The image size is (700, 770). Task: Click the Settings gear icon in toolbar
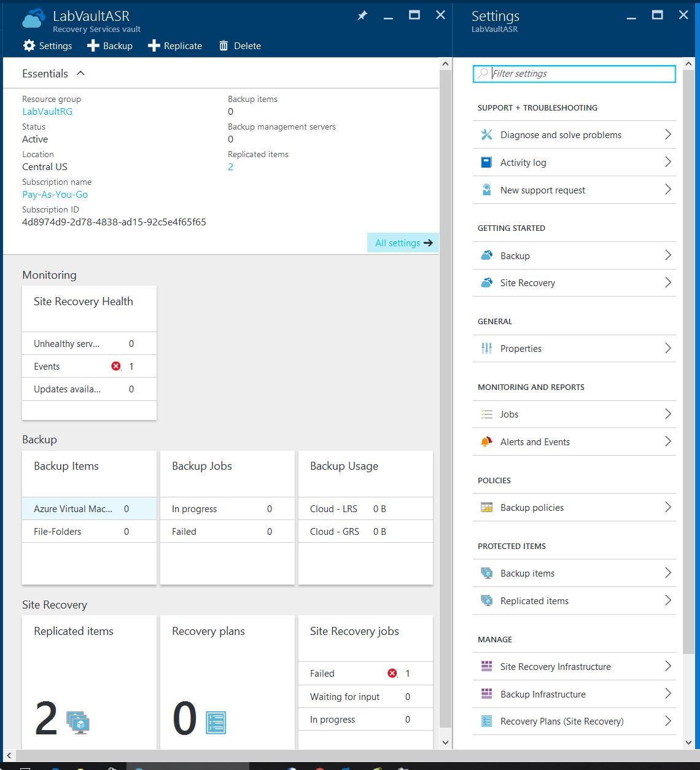(29, 46)
